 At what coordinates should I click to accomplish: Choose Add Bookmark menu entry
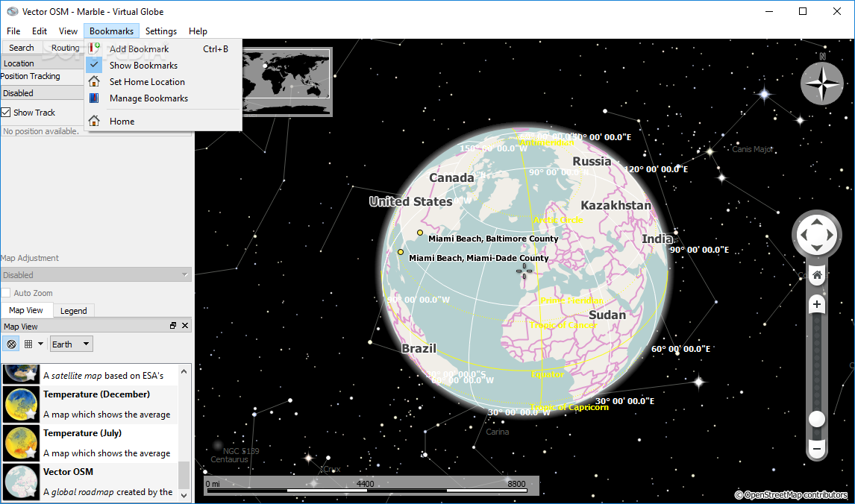(163, 48)
